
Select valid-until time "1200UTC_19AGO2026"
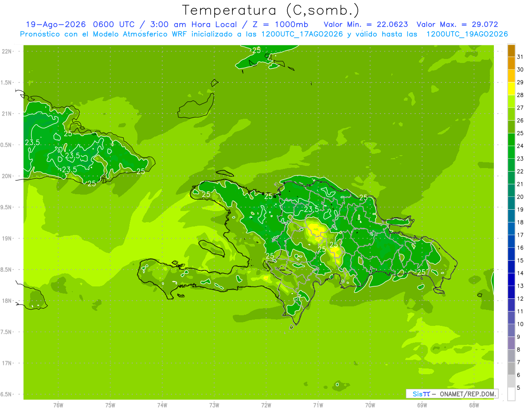click(467, 34)
